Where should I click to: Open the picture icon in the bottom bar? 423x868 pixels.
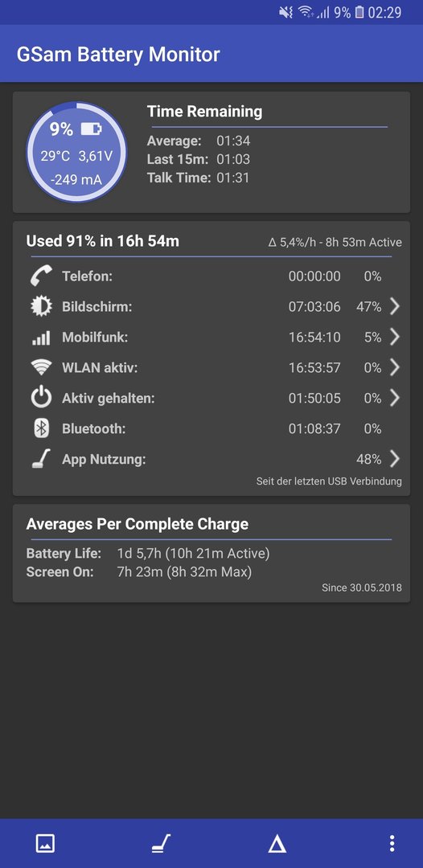coord(45,844)
